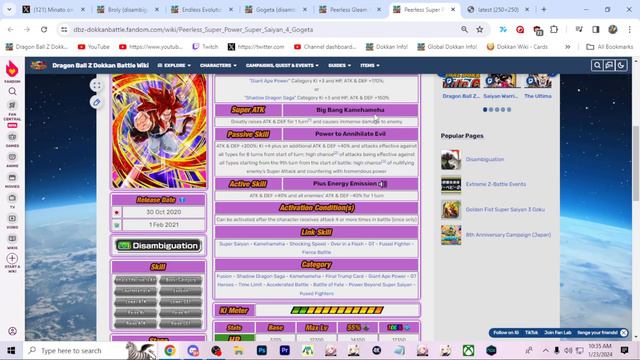The image size is (640, 360).
Task: Open Games section in Fandom sidebar
Action: 12,139
